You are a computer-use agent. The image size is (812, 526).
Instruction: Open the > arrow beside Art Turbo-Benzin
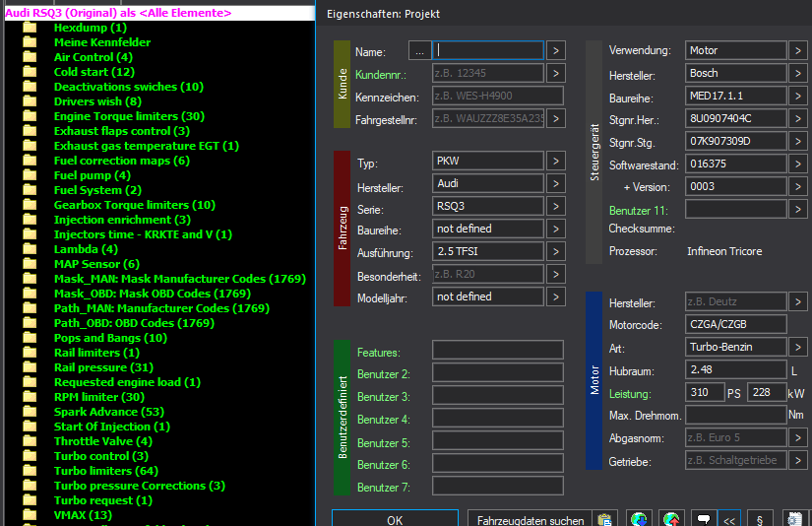pos(798,347)
